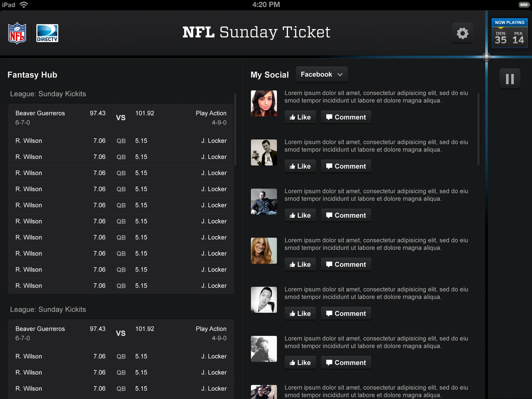
Task: Open the Facebook social network dropdown
Action: coord(322,74)
